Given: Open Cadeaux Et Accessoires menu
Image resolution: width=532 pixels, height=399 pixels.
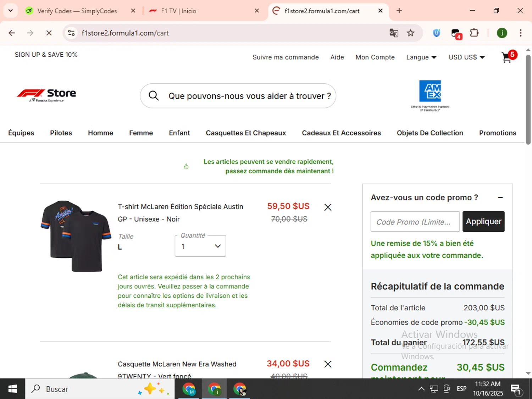Looking at the screenshot, I should 342,133.
